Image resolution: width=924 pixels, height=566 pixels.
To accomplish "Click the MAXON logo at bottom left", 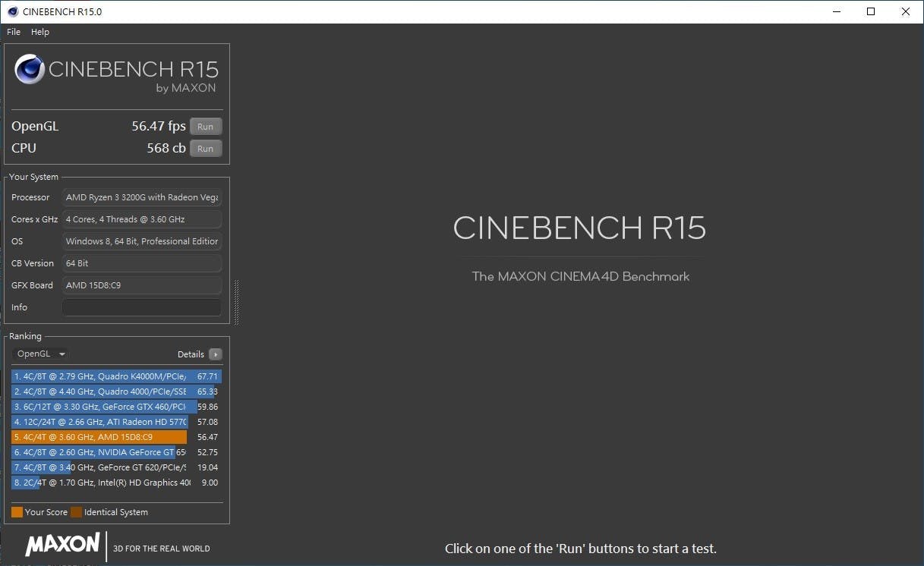I will coord(62,545).
